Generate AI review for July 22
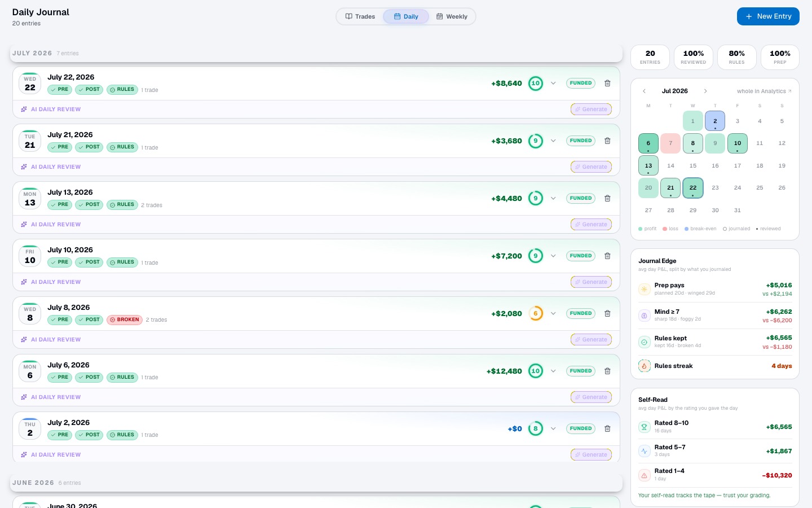This screenshot has width=812, height=508. click(591, 110)
